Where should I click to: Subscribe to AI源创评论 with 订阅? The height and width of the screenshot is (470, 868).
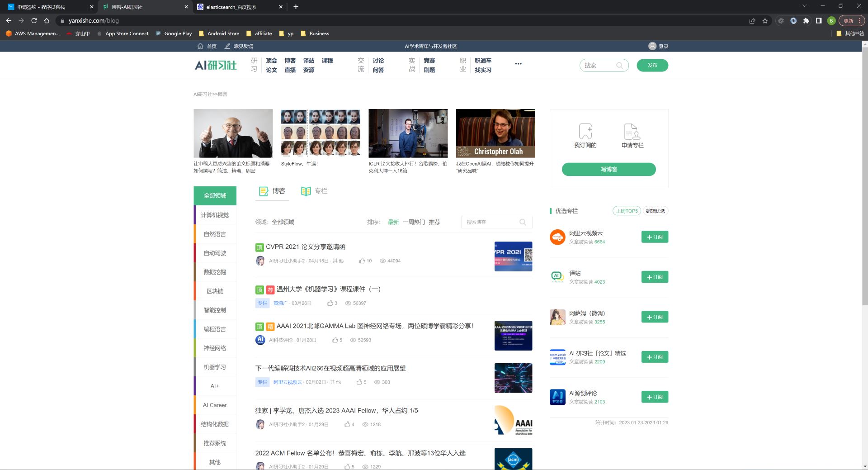click(655, 397)
